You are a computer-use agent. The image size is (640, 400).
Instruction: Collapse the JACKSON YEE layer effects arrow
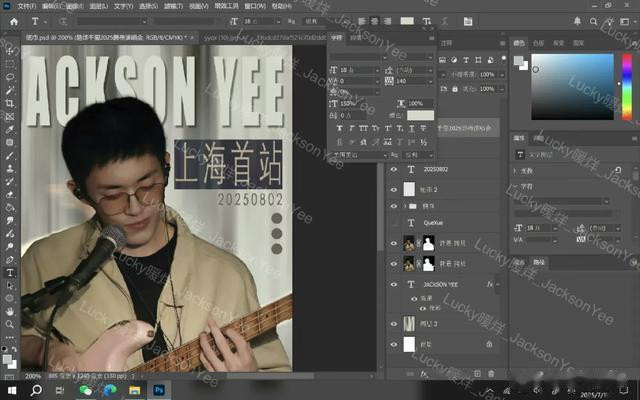point(498,284)
